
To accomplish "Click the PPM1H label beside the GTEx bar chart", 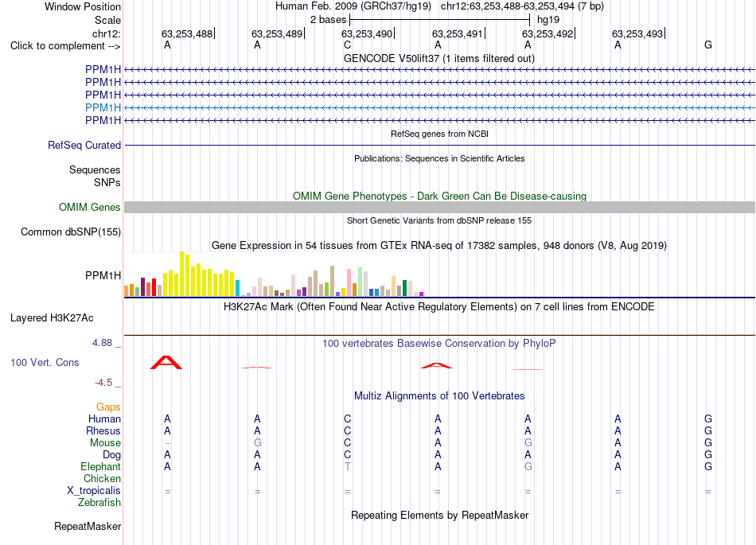I will click(x=103, y=275).
